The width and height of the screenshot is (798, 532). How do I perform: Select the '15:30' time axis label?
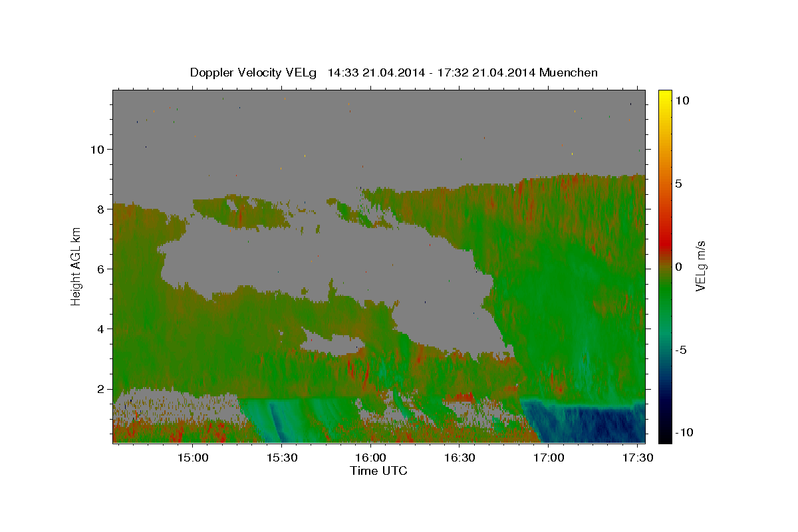click(x=281, y=458)
